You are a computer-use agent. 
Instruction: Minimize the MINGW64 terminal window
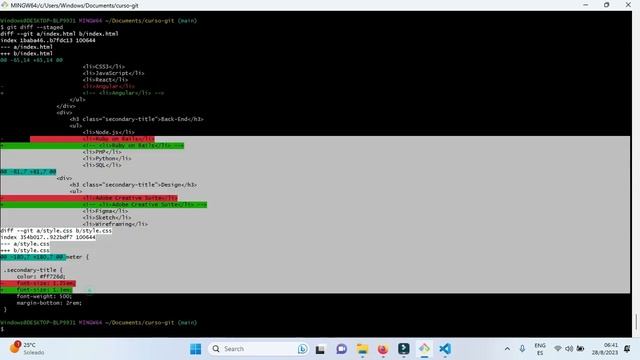coord(586,5)
